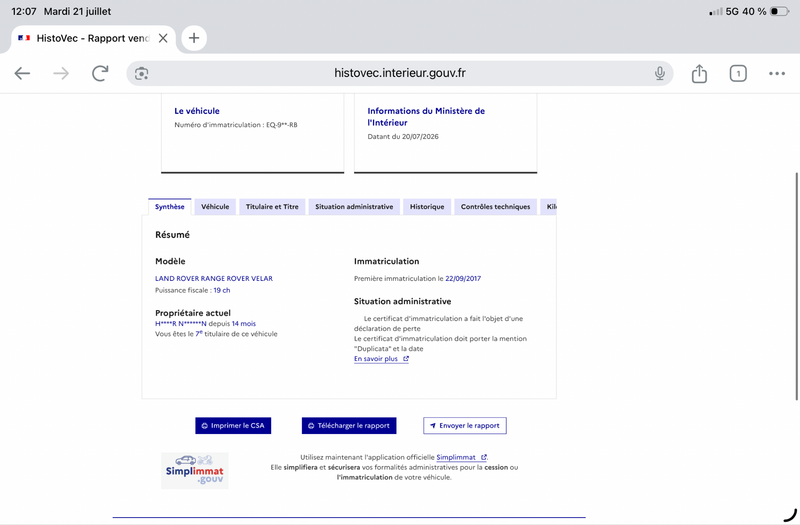The height and width of the screenshot is (525, 800).
Task: Click the 19 ch fiscal power value
Action: (x=221, y=290)
